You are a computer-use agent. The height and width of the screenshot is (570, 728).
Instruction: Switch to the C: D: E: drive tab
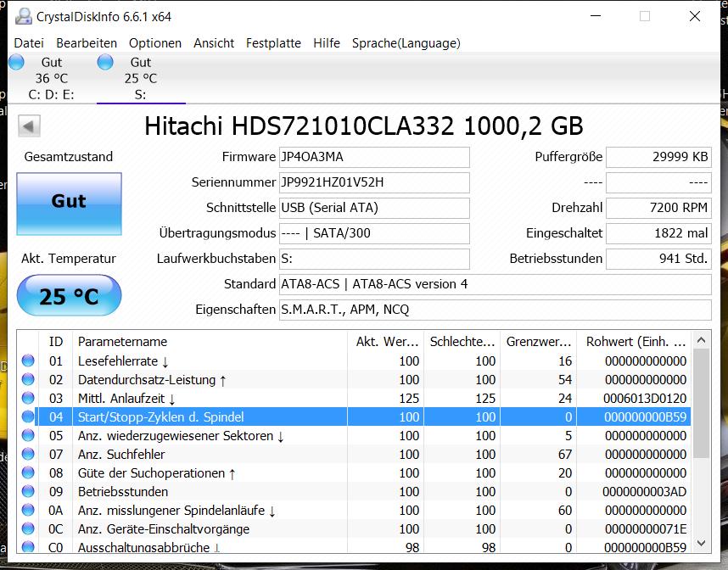(51, 78)
